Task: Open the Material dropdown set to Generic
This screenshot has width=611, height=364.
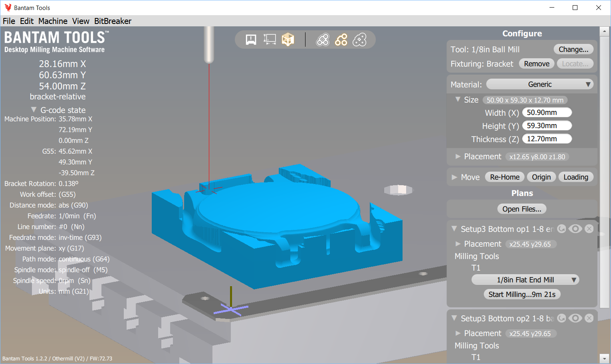Action: click(x=540, y=84)
